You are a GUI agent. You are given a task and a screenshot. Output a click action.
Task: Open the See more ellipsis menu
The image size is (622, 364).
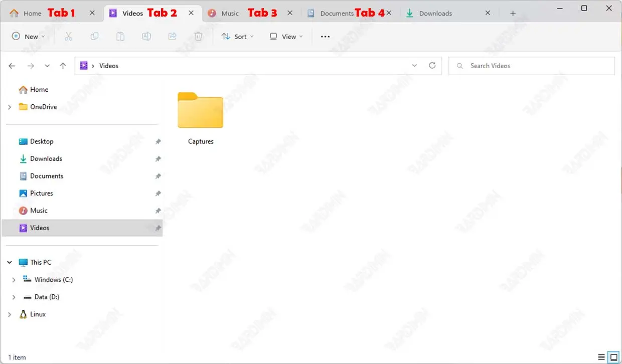pyautogui.click(x=325, y=36)
